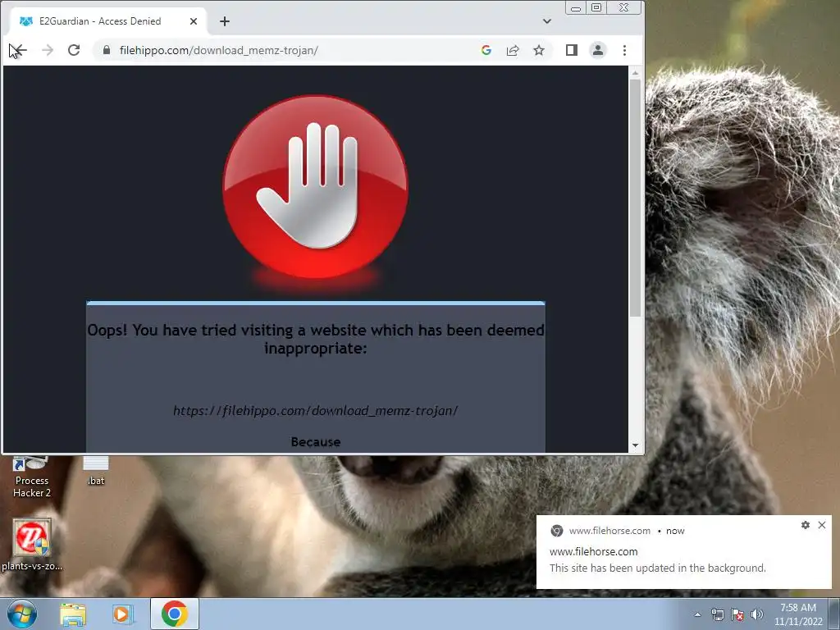Click the volume speaker tray icon
Viewport: 840px width, 630px height.
click(x=757, y=614)
